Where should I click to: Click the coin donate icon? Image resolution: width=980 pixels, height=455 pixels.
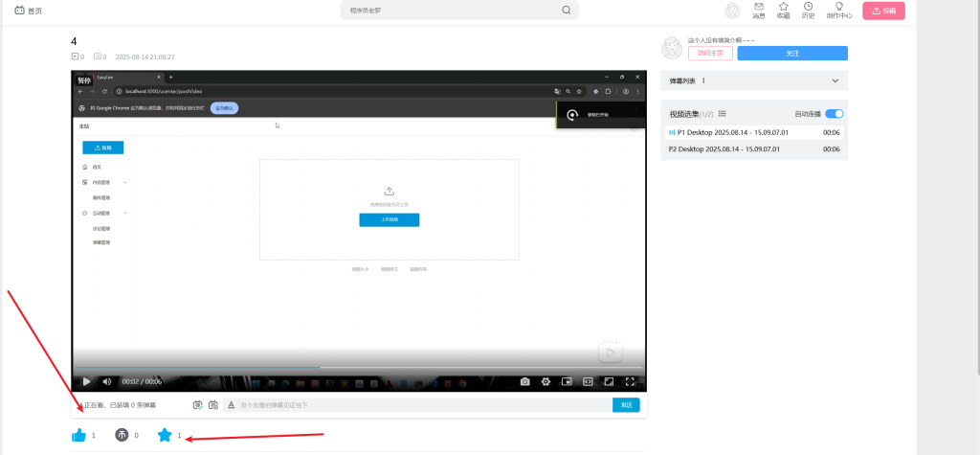click(122, 435)
